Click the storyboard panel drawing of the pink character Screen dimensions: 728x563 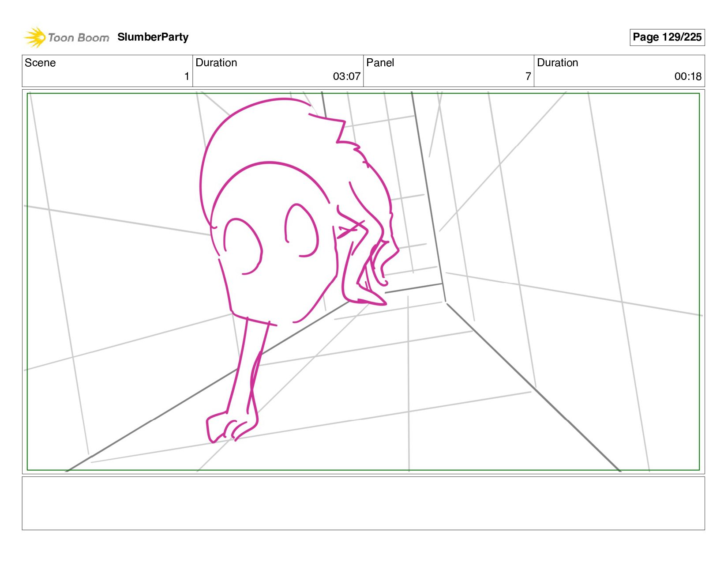coord(363,282)
